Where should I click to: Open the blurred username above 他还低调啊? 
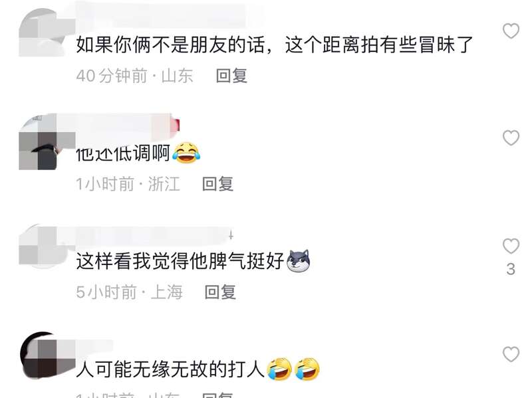pos(127,126)
